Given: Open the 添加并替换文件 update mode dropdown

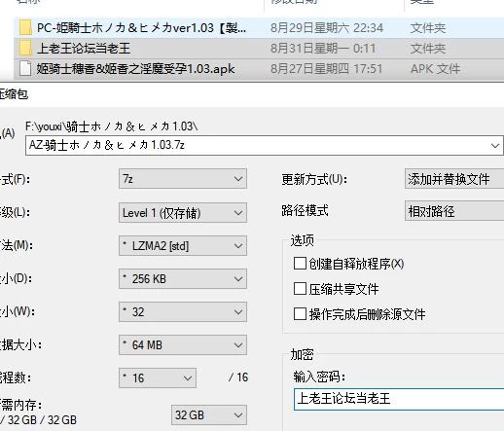Looking at the screenshot, I should click(x=454, y=179).
